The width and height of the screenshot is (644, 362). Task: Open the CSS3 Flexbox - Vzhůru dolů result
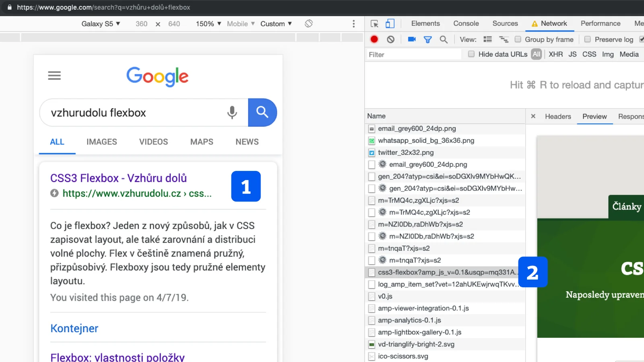118,178
